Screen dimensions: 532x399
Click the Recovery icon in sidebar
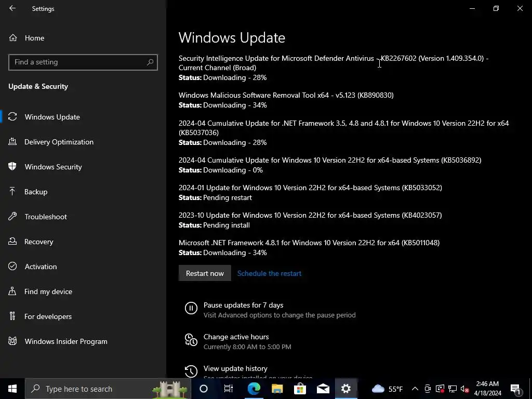tap(12, 241)
